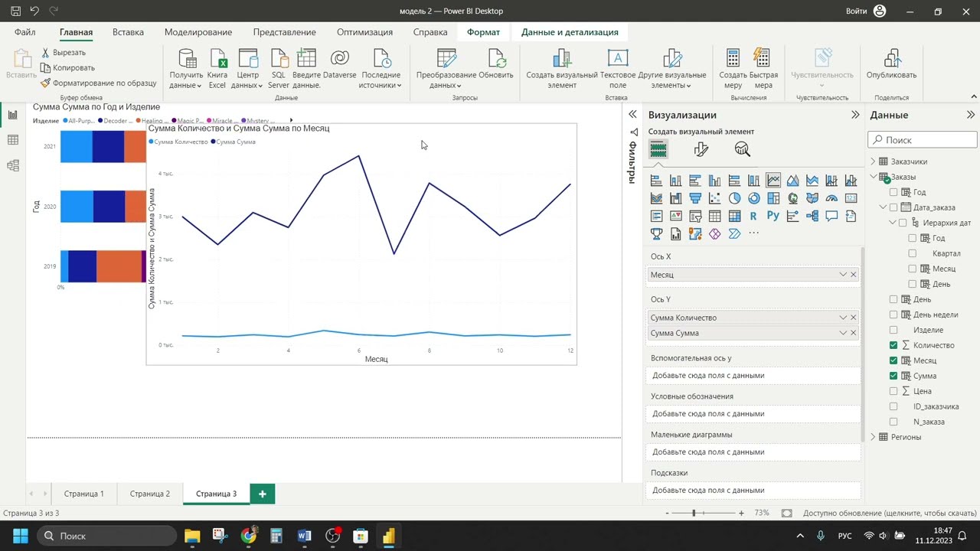Click Форматирование по образцу button
980x551 pixels.
[99, 83]
